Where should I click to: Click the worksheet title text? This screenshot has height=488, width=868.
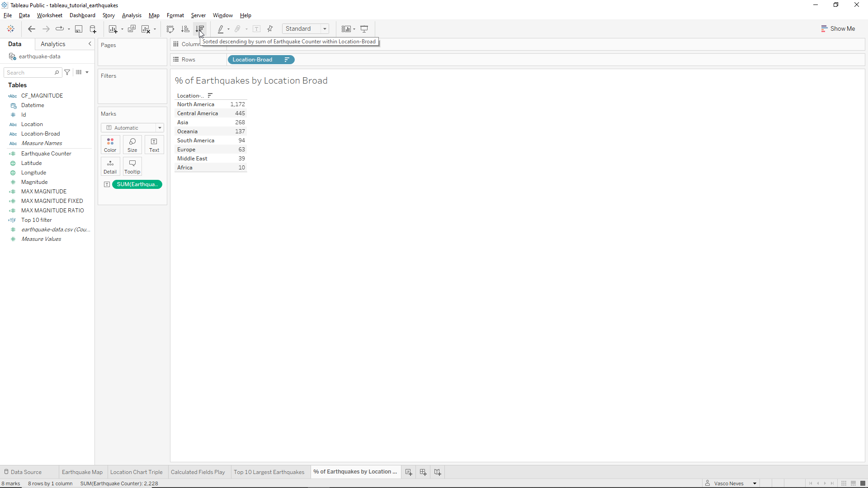coord(251,80)
